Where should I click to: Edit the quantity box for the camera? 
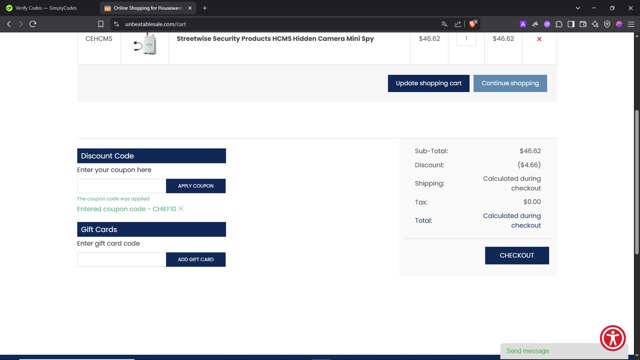(x=466, y=39)
